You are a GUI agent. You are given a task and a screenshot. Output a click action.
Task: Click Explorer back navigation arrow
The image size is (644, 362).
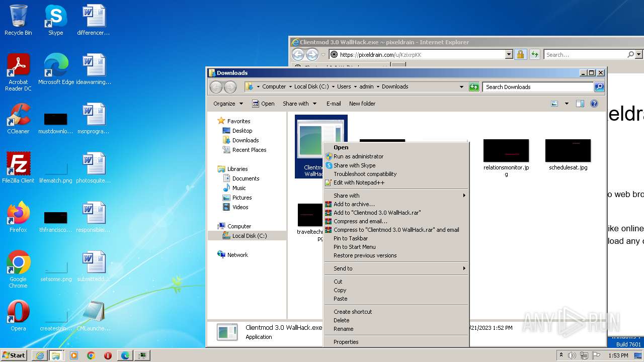(216, 87)
